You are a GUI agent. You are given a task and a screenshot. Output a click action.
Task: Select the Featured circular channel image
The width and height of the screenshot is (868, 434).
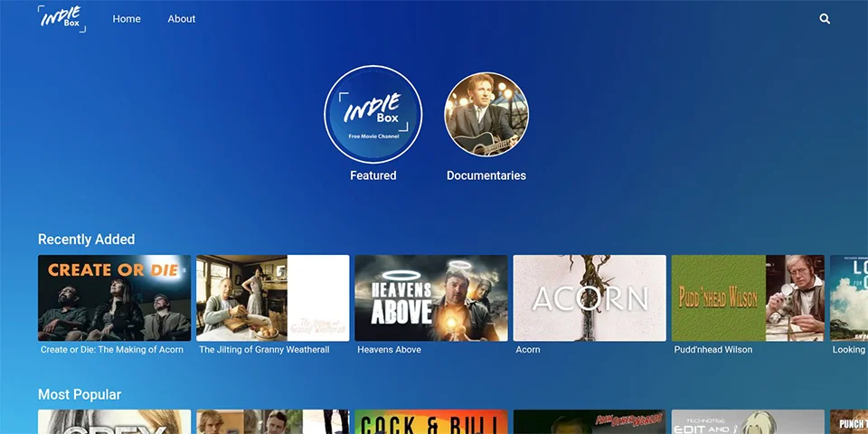[x=373, y=115]
